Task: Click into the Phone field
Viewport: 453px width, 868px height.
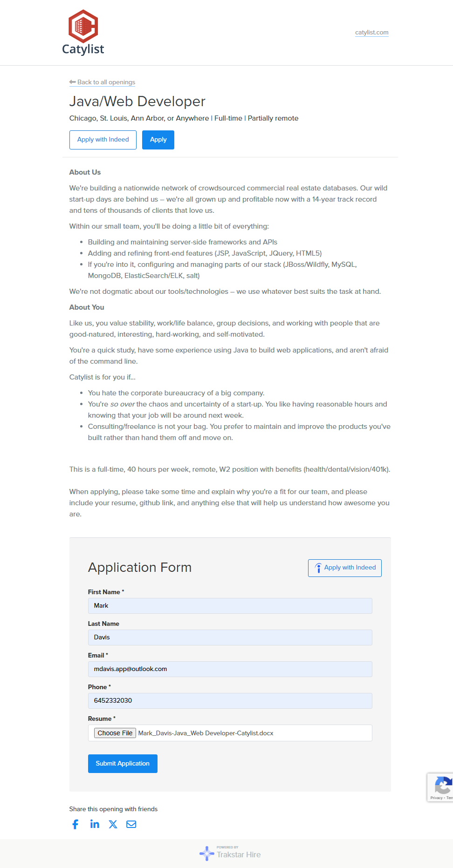Action: [230, 701]
